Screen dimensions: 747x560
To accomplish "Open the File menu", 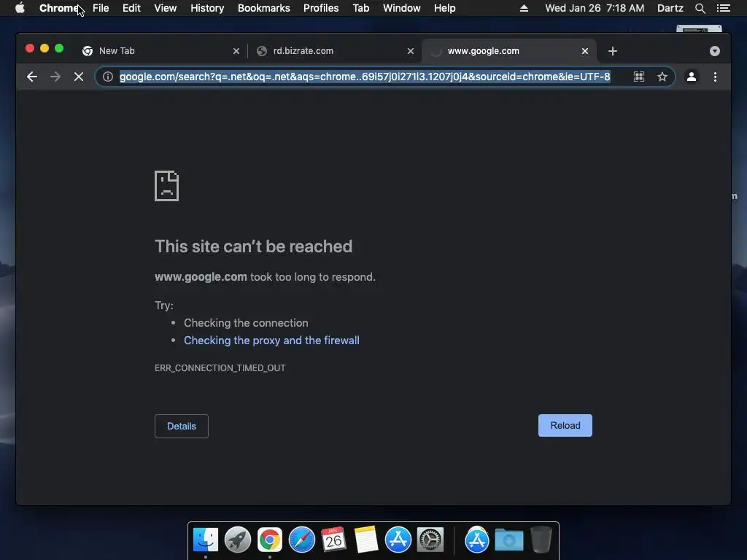I will click(101, 8).
